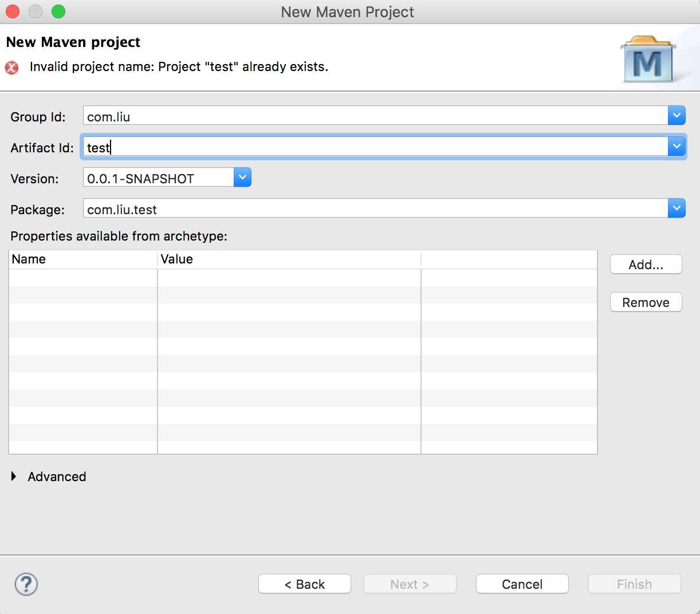Open the help question mark icon
Viewport: 700px width, 614px height.
coord(26,584)
